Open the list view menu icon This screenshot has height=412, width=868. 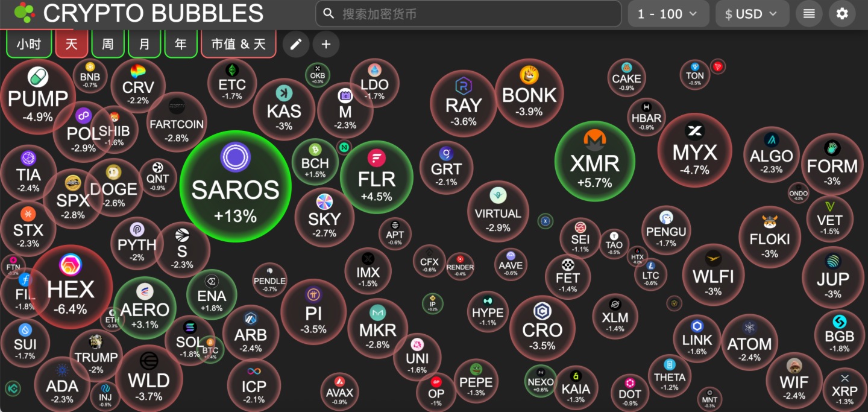[x=809, y=14]
